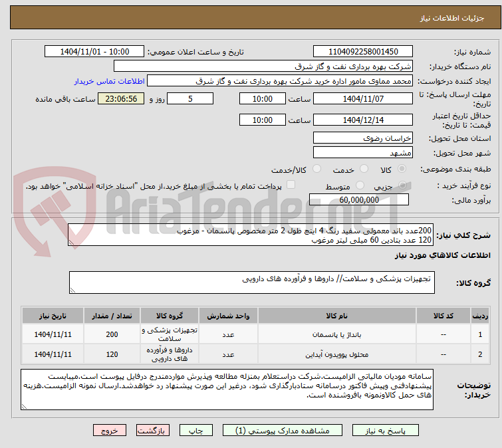Click the بازگشت back button

[x=153, y=431]
